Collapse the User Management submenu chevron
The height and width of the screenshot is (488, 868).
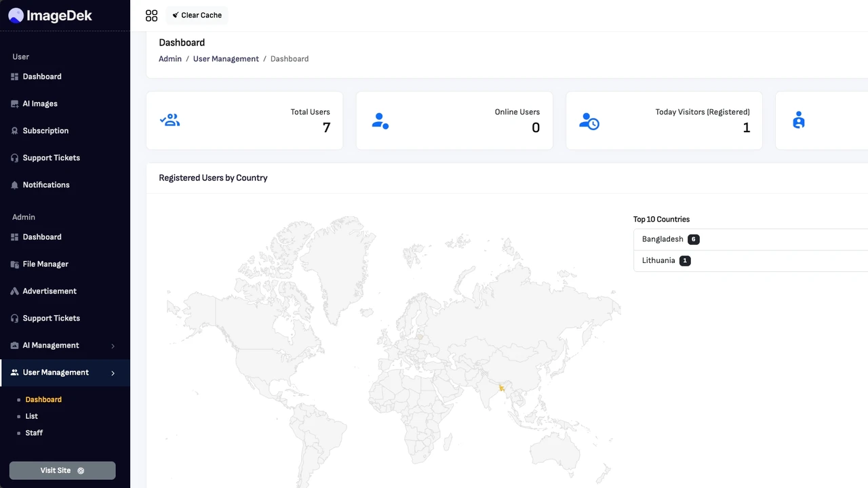click(113, 373)
